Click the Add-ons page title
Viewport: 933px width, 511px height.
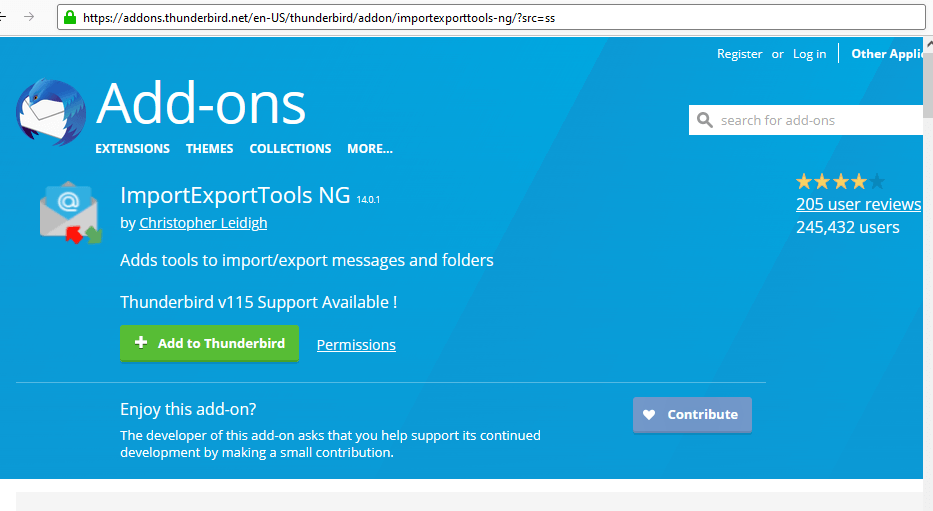[x=201, y=104]
